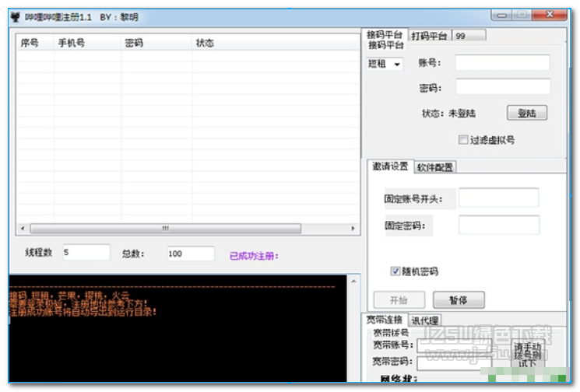Select the 软件配置 tab

(x=435, y=167)
